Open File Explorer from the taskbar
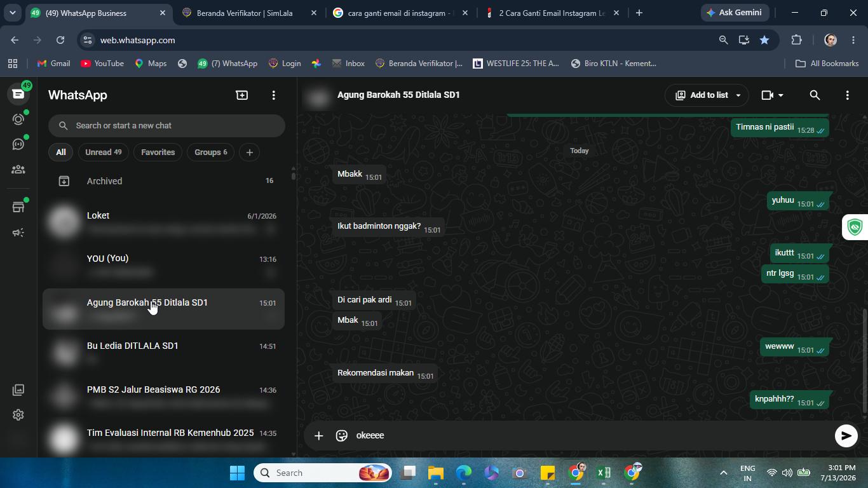This screenshot has width=868, height=488. [x=436, y=473]
